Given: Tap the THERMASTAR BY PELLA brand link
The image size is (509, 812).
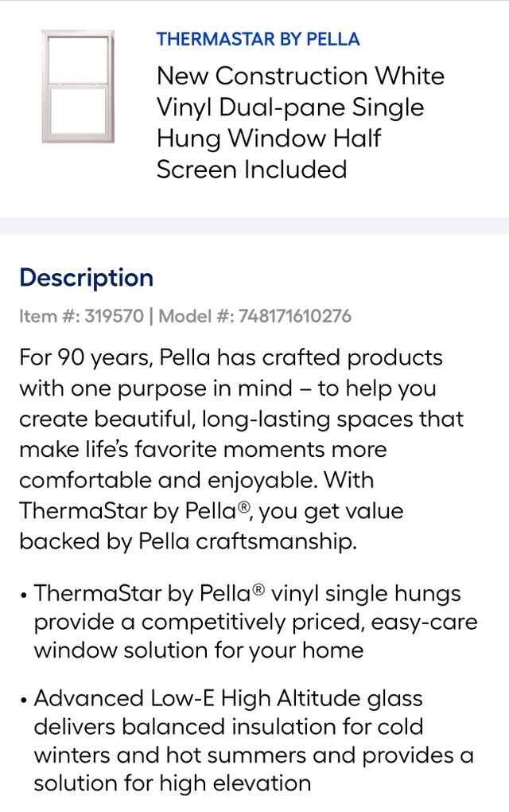Looking at the screenshot, I should [258, 39].
